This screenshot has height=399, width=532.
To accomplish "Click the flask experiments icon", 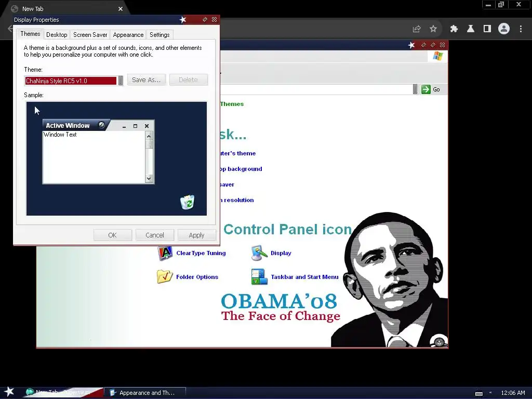I will (471, 29).
